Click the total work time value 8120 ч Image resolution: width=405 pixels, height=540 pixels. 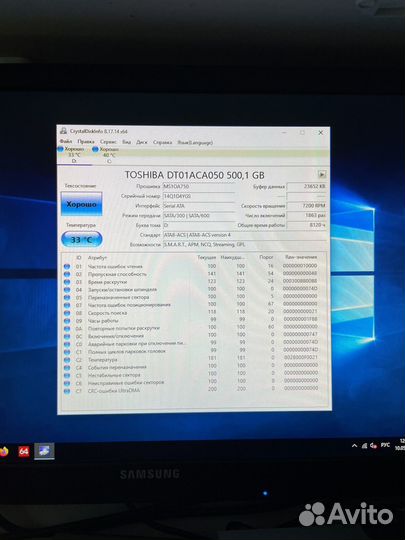point(307,225)
